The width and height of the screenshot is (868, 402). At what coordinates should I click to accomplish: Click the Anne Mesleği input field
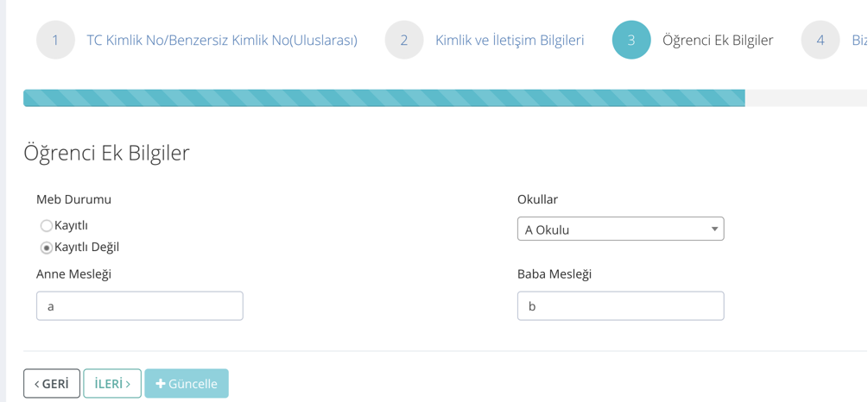[x=139, y=306]
